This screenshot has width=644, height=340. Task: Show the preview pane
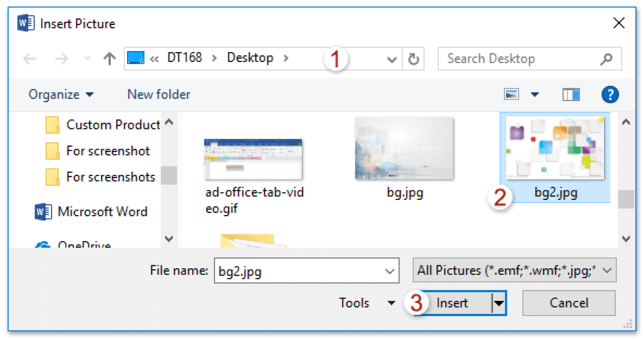tap(571, 95)
